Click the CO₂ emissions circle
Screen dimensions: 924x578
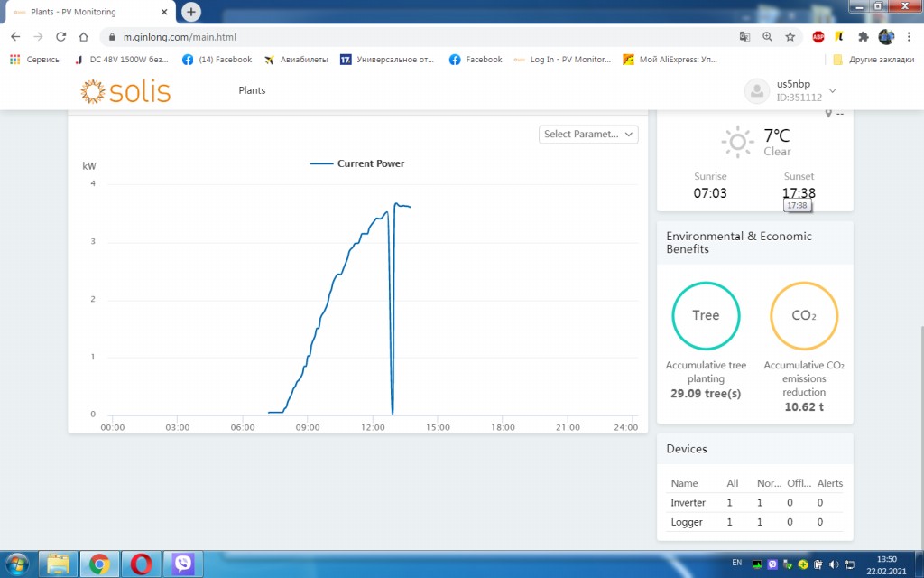(x=804, y=316)
